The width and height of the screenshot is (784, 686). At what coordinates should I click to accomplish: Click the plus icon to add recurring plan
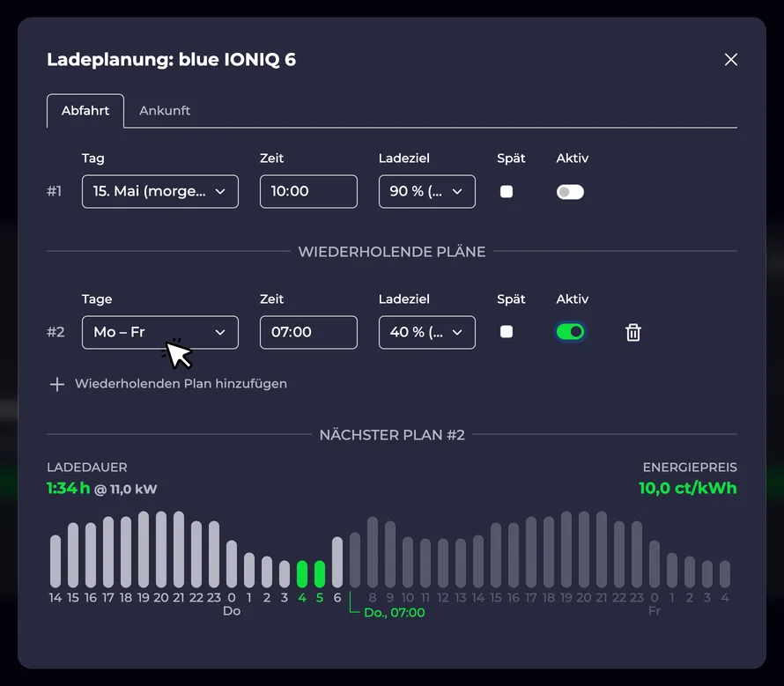click(57, 384)
